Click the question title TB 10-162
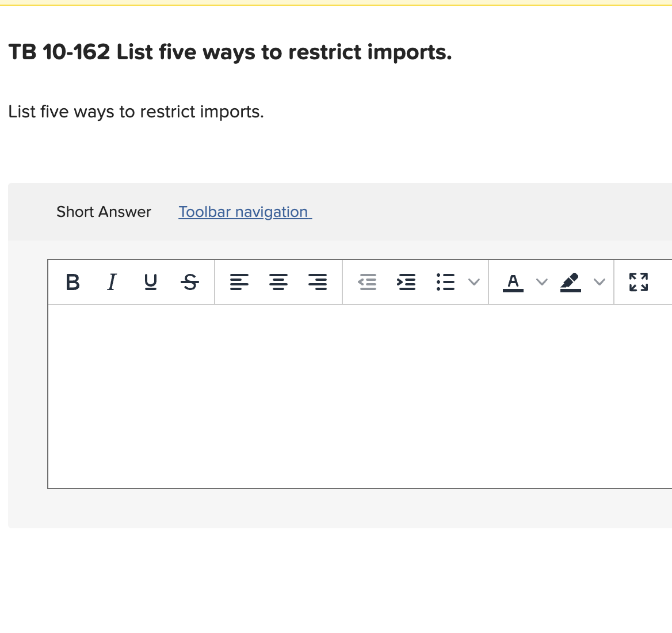672x633 pixels. point(229,52)
